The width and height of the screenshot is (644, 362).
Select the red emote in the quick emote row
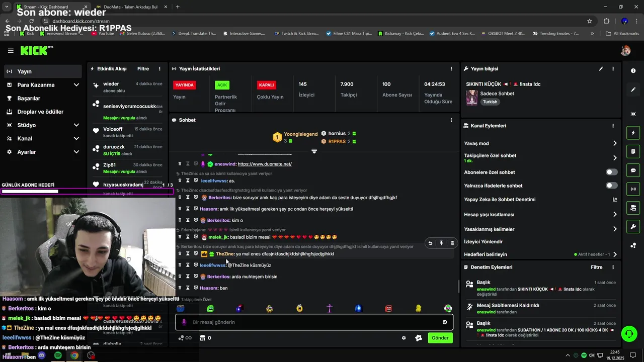388,308
